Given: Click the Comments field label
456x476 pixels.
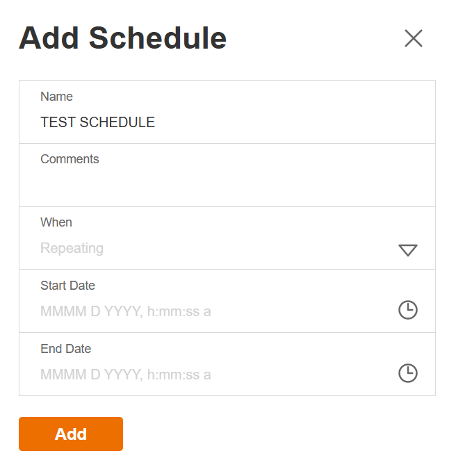Looking at the screenshot, I should (70, 159).
